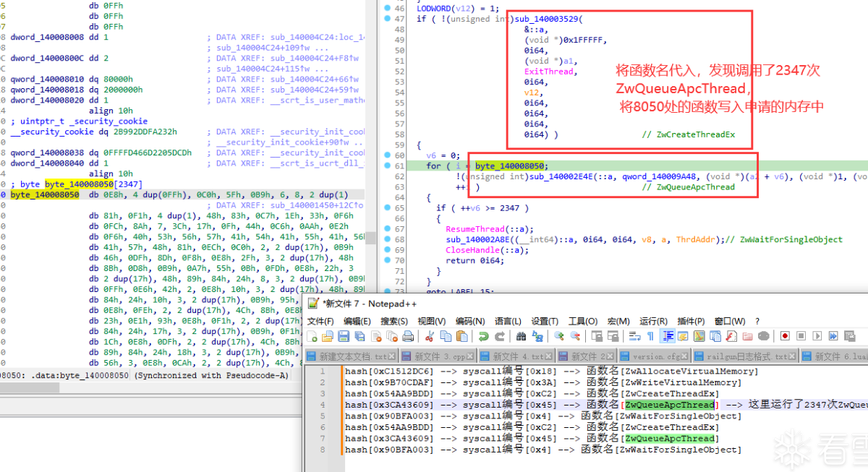Screen dimensions: 868x472
Task: Toggle breakpoint dot on pseudocode line 46
Action: (x=388, y=8)
